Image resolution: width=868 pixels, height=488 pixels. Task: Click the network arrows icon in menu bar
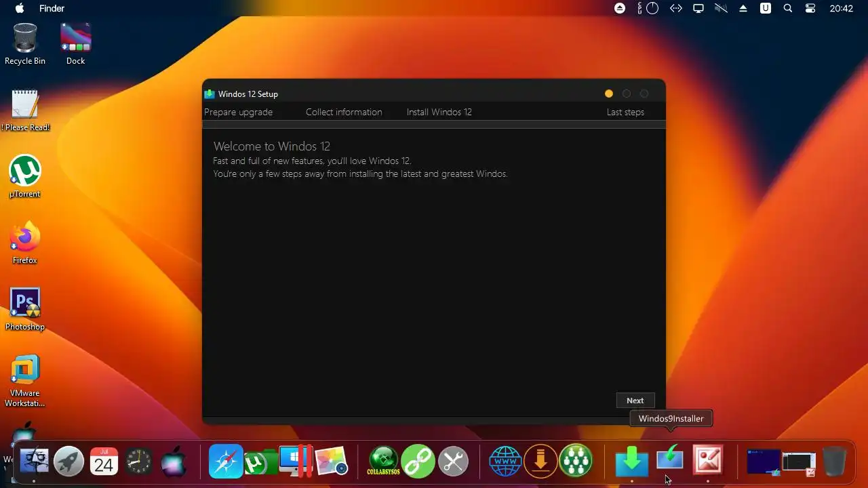pyautogui.click(x=675, y=8)
